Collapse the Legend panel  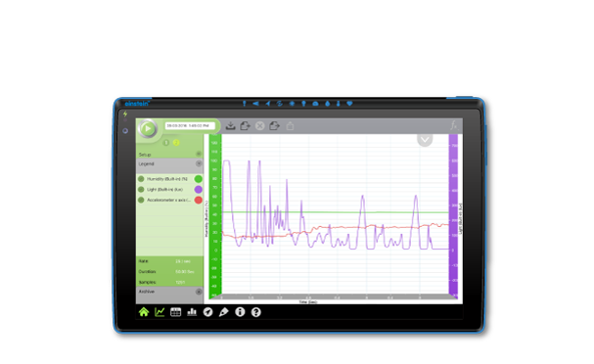(199, 163)
